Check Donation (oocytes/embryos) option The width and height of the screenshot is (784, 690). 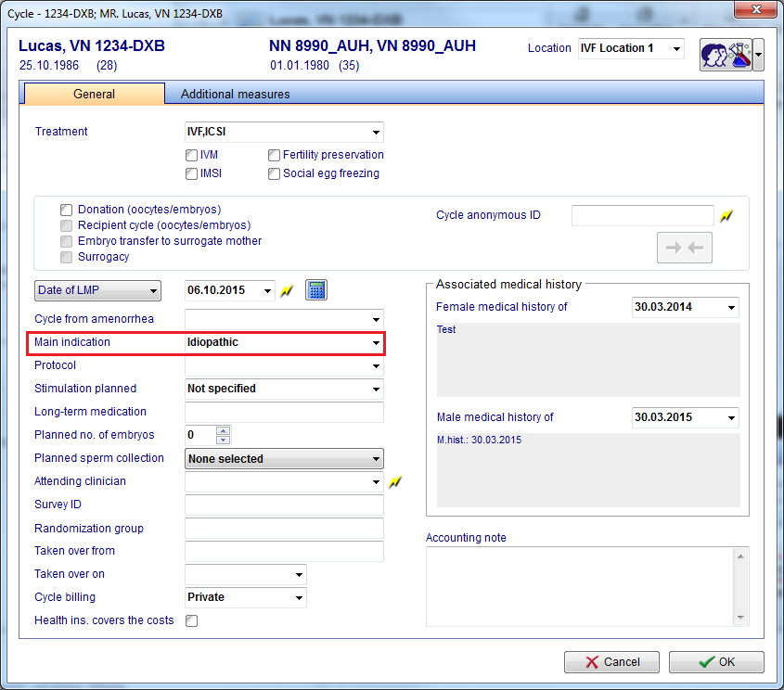pyautogui.click(x=66, y=210)
